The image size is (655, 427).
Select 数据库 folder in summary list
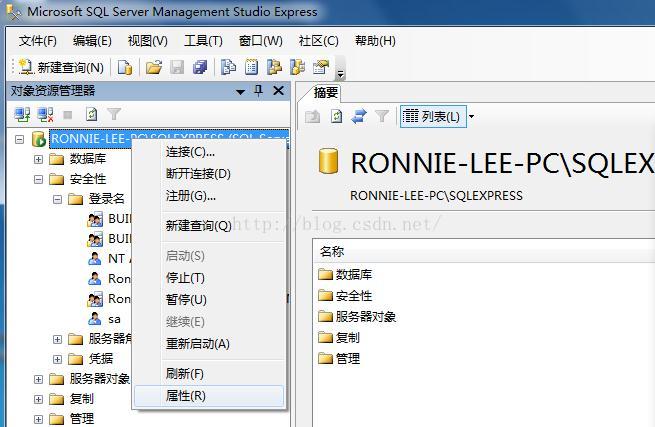(x=345, y=274)
